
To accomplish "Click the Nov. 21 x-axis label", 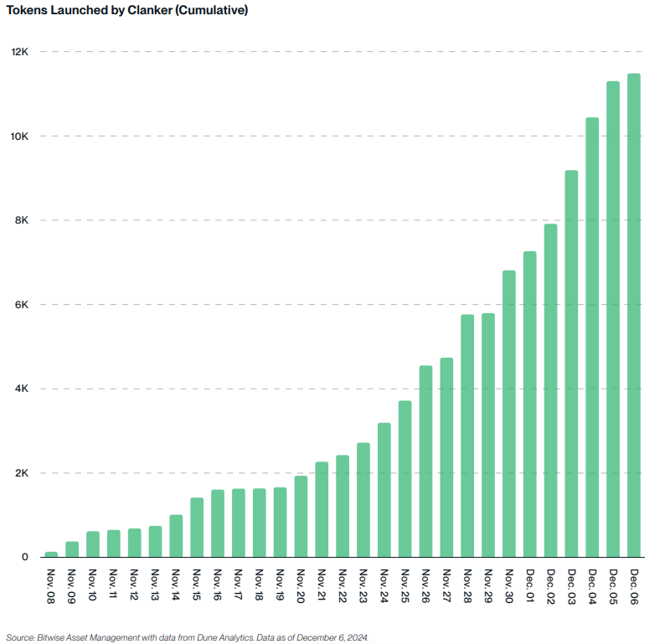I will 322,585.
